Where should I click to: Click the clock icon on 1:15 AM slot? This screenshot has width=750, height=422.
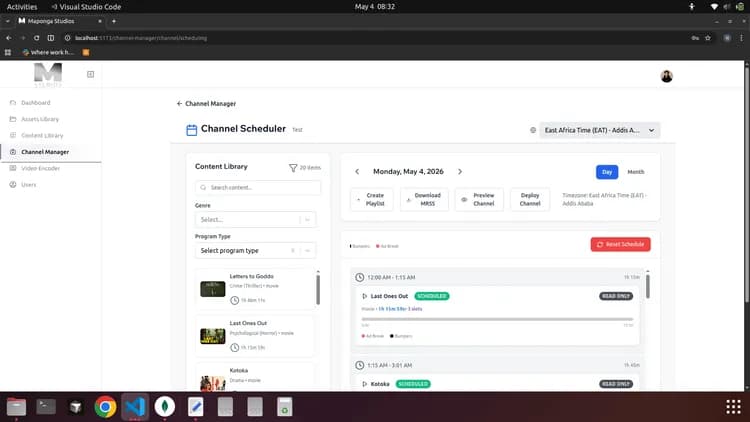click(x=360, y=365)
